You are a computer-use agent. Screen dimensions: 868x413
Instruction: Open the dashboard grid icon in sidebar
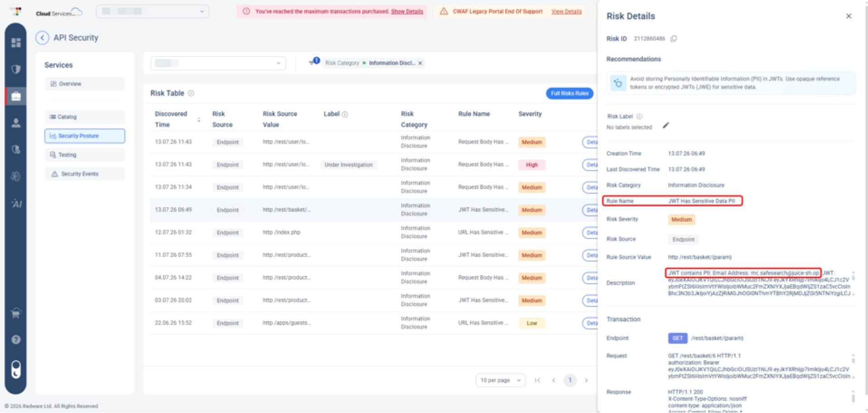(16, 43)
